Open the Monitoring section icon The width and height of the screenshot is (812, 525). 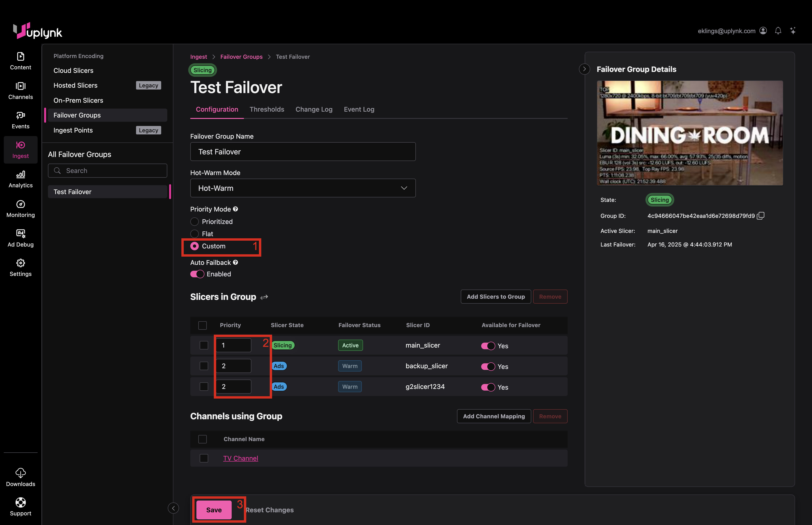pyautogui.click(x=20, y=204)
